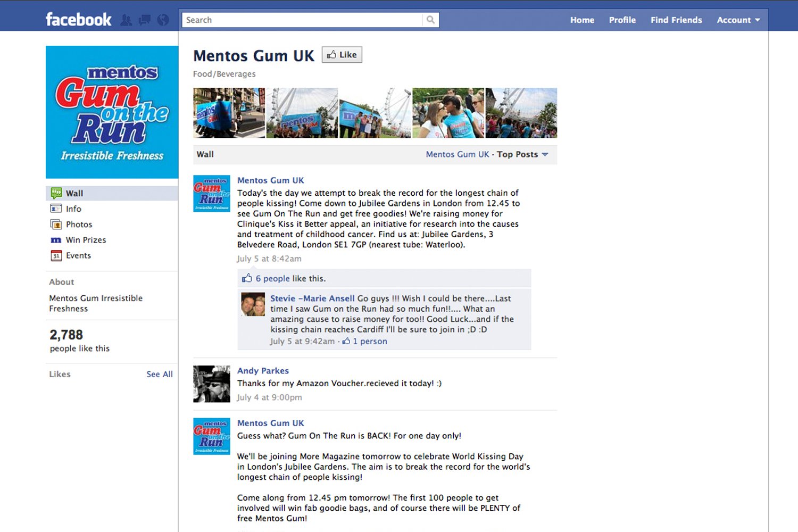Open fourth photo thumbnail of two people kissing

tap(448, 113)
